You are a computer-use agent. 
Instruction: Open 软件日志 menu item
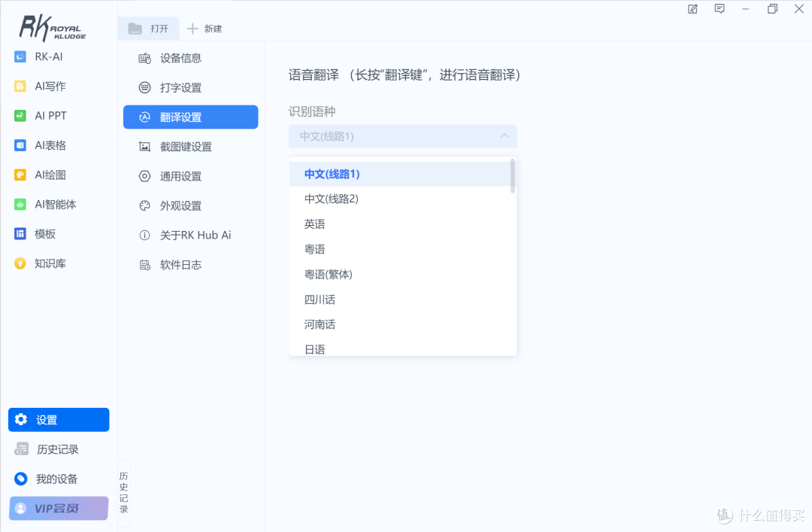tap(190, 265)
